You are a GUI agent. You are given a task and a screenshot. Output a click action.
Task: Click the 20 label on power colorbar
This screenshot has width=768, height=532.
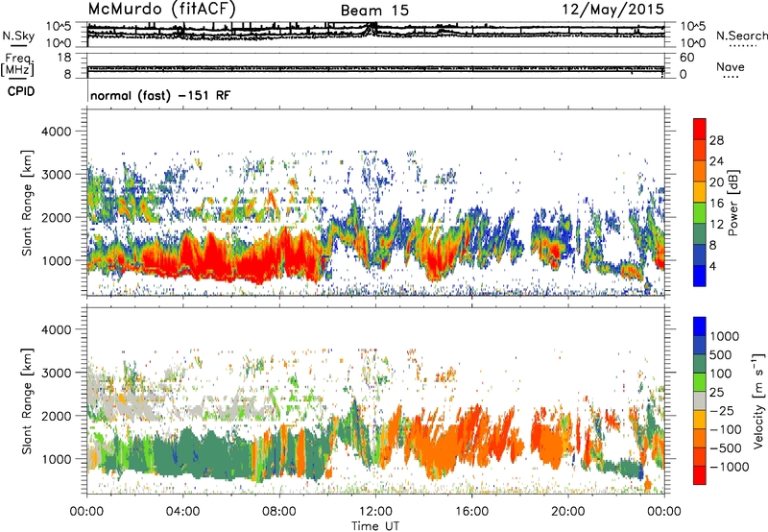(x=716, y=182)
